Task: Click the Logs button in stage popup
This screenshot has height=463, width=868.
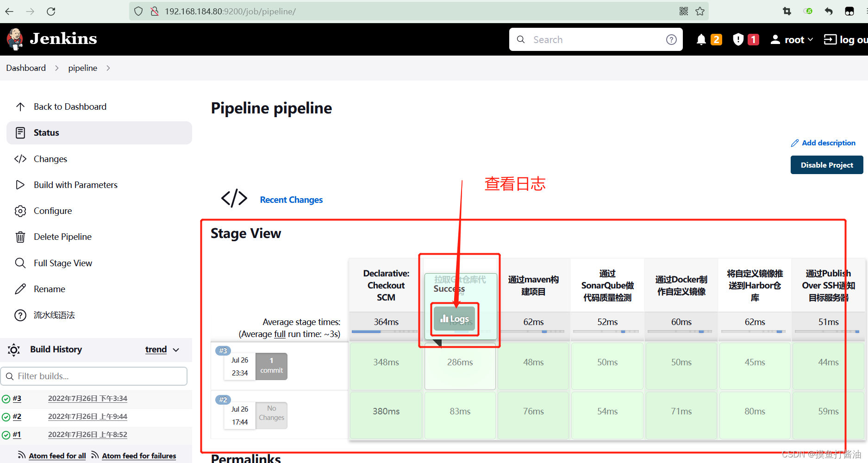Action: pyautogui.click(x=454, y=319)
